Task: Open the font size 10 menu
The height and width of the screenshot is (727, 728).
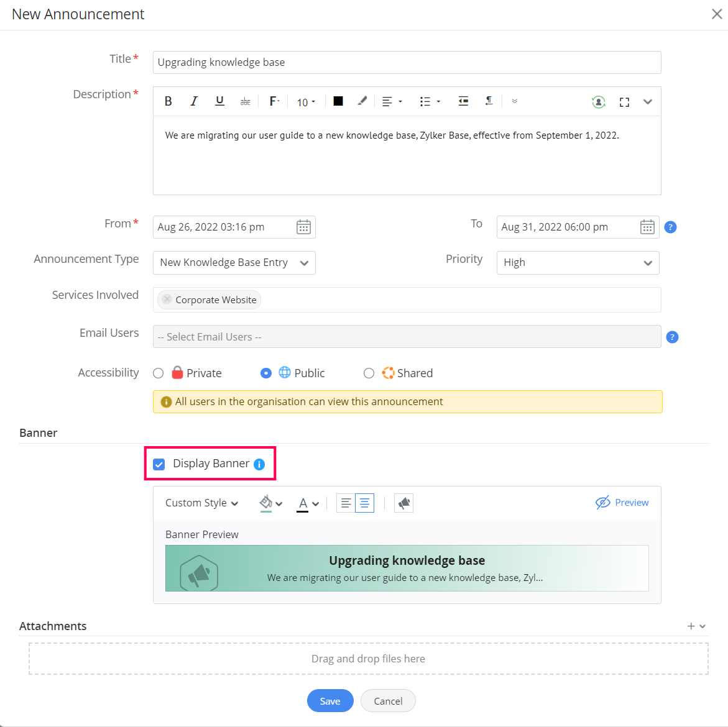Action: (x=306, y=102)
